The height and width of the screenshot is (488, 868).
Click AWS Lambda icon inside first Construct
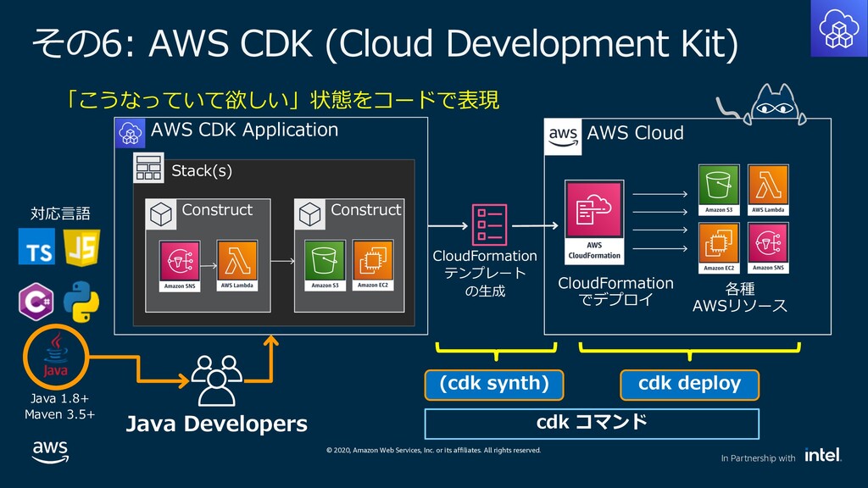[237, 265]
